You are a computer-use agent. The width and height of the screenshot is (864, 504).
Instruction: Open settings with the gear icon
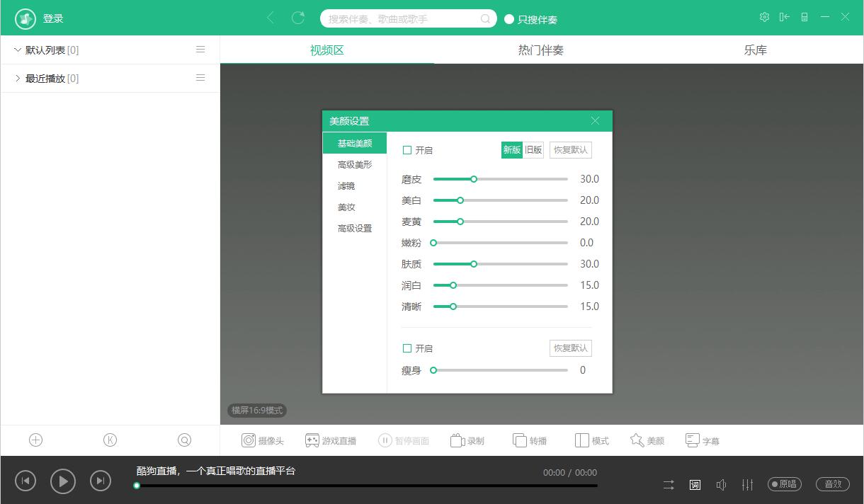pyautogui.click(x=764, y=17)
